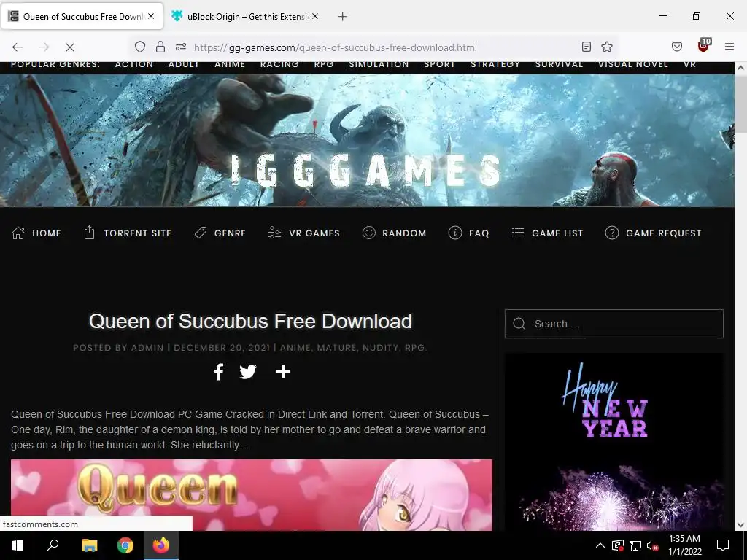Click the Happy New Year sidebar banner

[x=614, y=442]
